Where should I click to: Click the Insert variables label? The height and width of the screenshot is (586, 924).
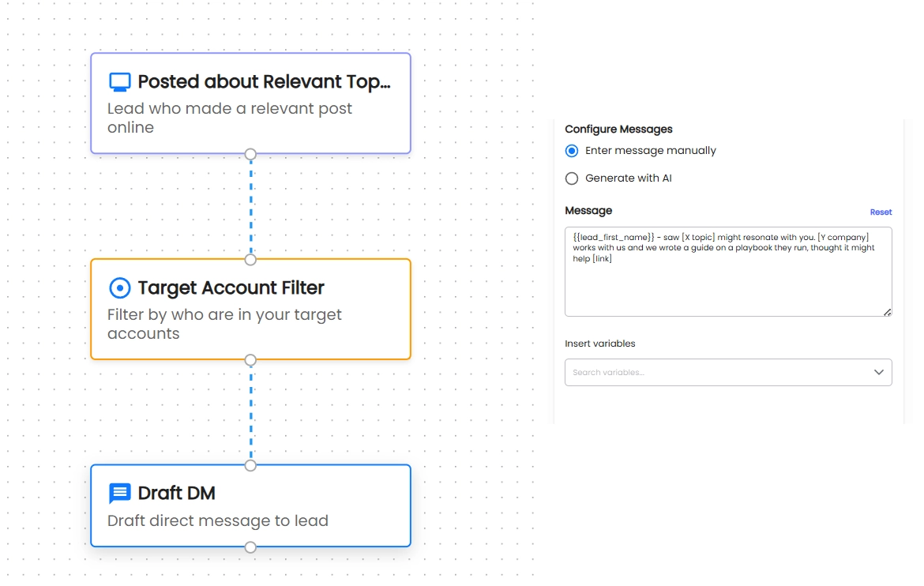click(x=600, y=344)
